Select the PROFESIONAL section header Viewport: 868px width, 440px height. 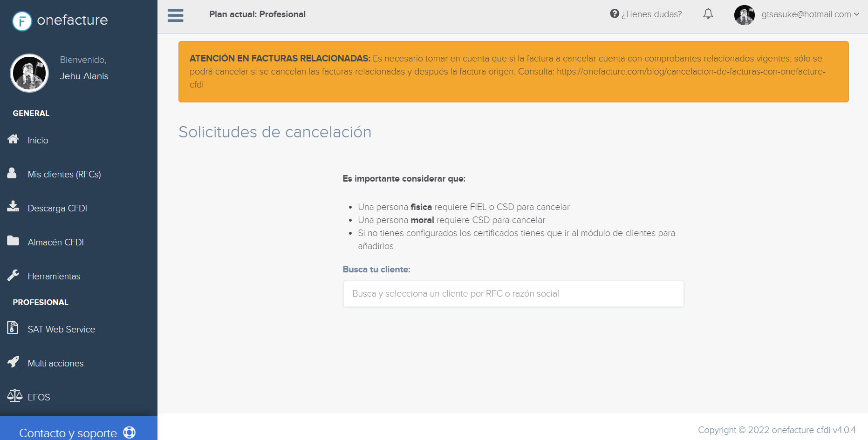pyautogui.click(x=40, y=302)
